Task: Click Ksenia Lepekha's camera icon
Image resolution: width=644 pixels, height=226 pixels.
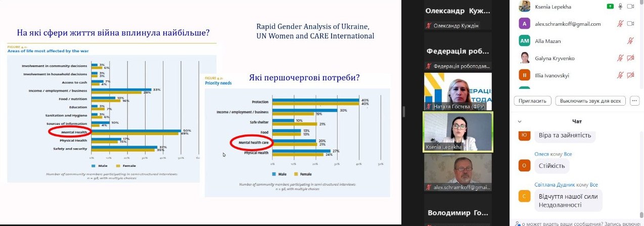Action: pyautogui.click(x=630, y=7)
